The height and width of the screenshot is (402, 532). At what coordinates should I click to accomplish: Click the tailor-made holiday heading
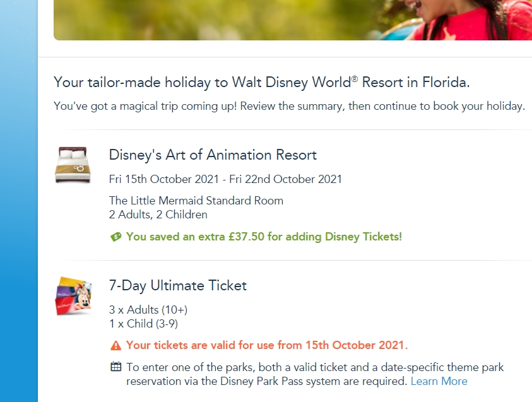click(x=261, y=83)
